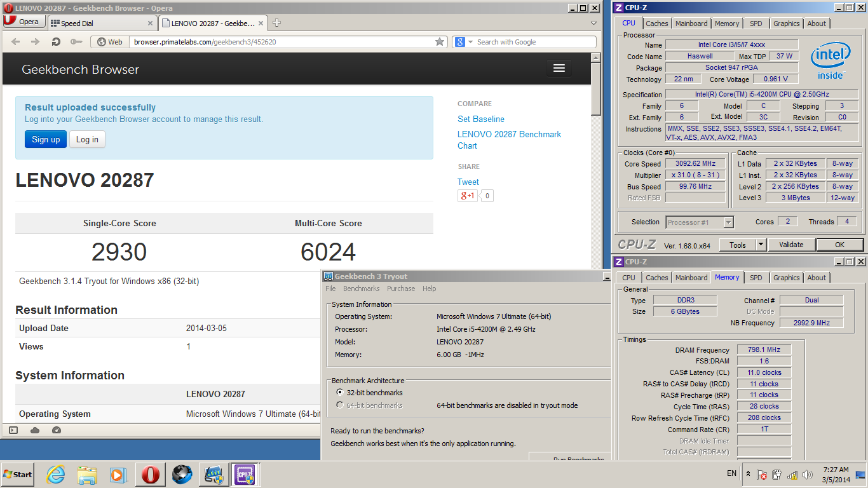Open network signal tray icon
Image resolution: width=868 pixels, height=488 pixels.
click(x=792, y=475)
